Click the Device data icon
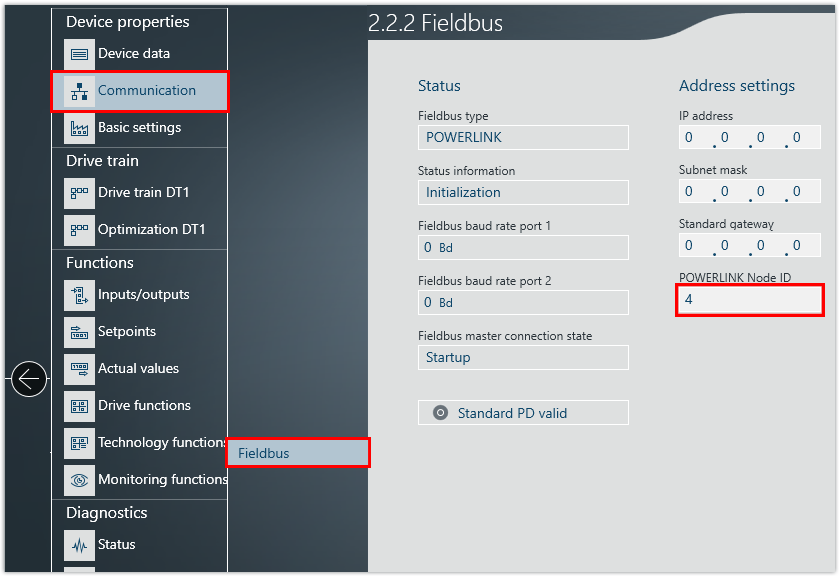This screenshot has height=577, width=840. pos(79,54)
